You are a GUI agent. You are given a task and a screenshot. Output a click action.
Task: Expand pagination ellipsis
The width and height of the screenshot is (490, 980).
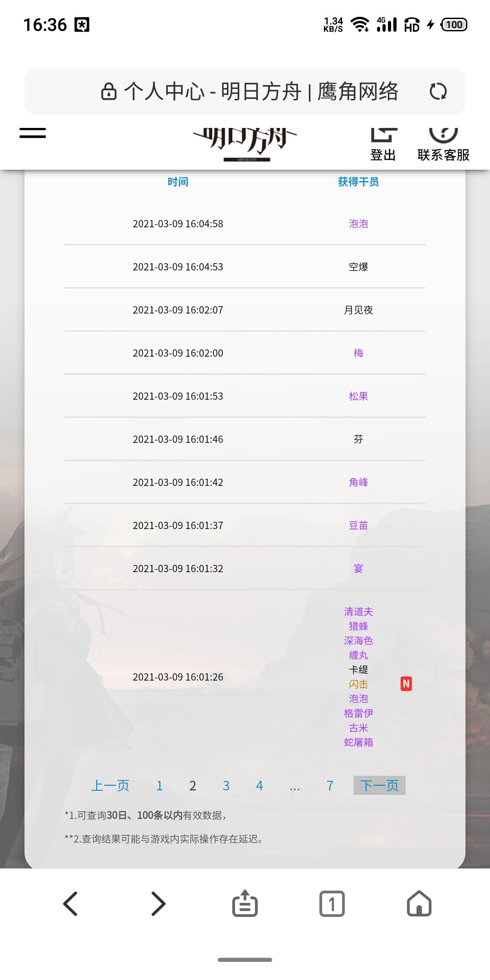[x=295, y=787]
